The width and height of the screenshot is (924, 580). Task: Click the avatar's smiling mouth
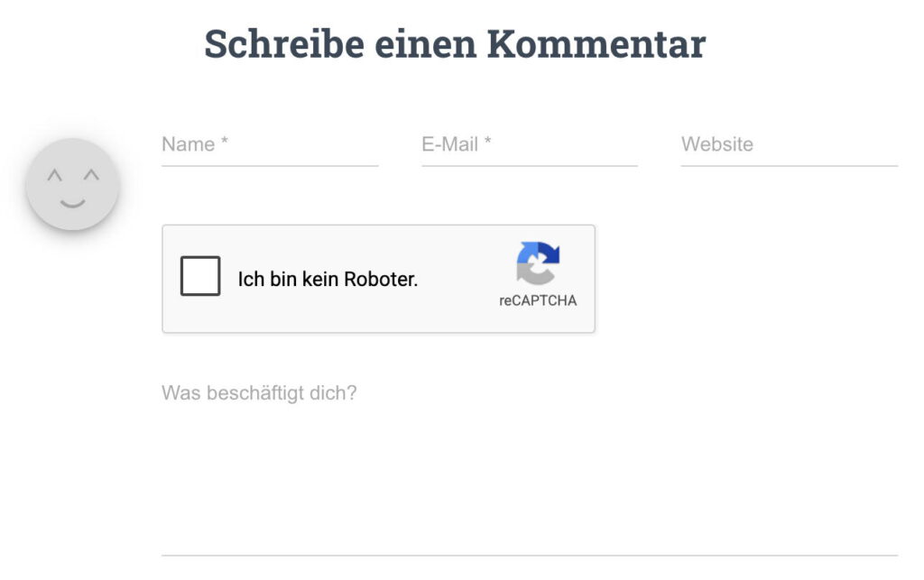72,202
